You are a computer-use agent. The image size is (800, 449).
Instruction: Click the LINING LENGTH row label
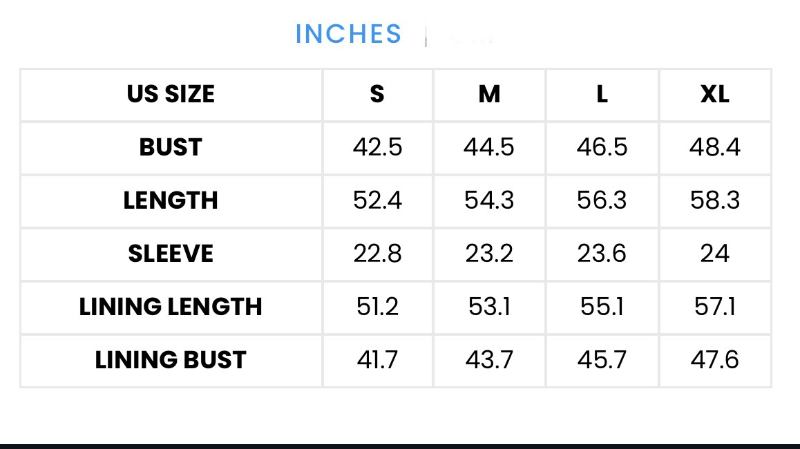click(171, 307)
